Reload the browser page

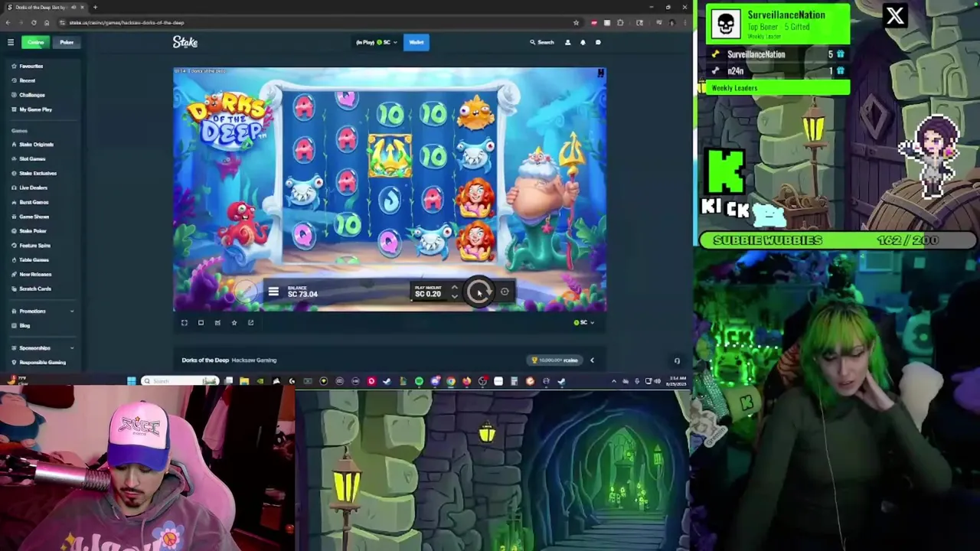click(x=33, y=22)
